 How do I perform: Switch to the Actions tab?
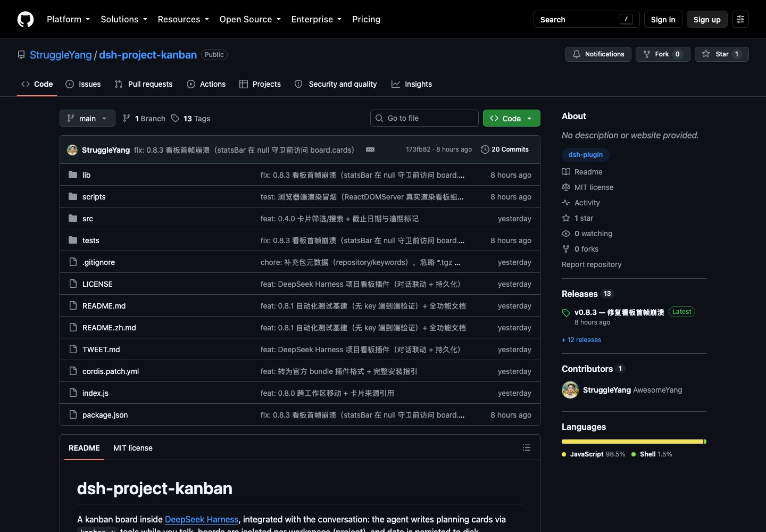click(206, 84)
